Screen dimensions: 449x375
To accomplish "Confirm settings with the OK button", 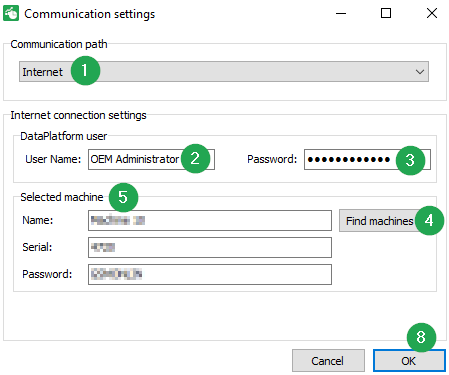I will [409, 361].
